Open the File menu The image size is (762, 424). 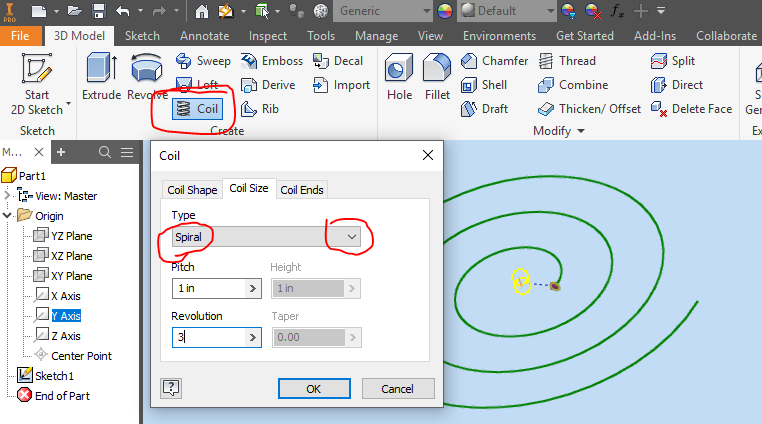point(20,36)
